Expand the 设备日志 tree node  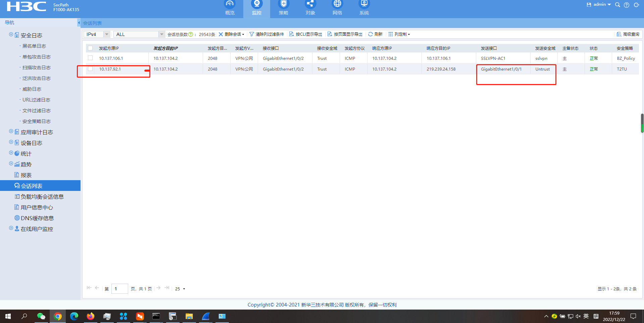tap(11, 142)
